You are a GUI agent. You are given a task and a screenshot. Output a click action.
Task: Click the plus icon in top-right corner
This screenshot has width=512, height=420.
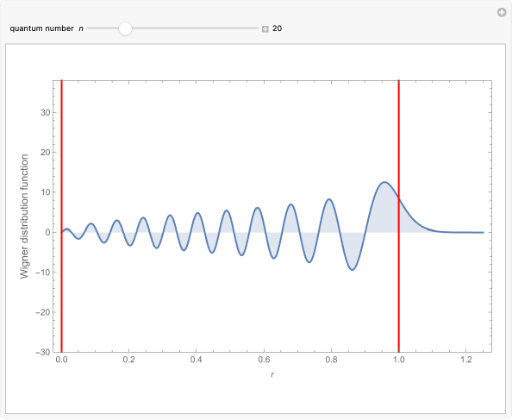tap(502, 13)
